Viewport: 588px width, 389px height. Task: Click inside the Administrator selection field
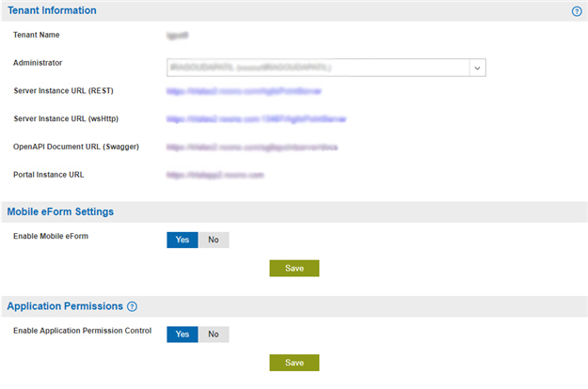click(318, 68)
